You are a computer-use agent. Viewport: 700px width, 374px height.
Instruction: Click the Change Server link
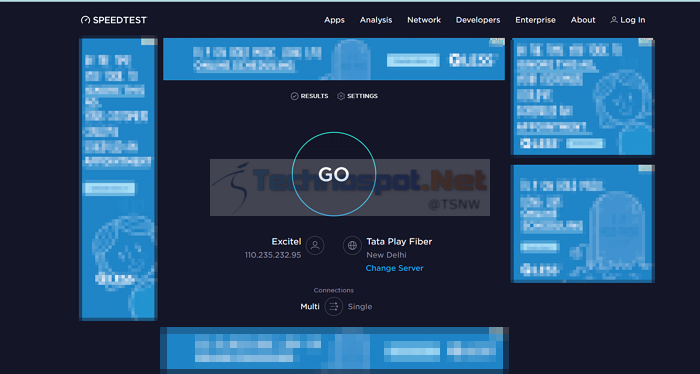pyautogui.click(x=394, y=268)
